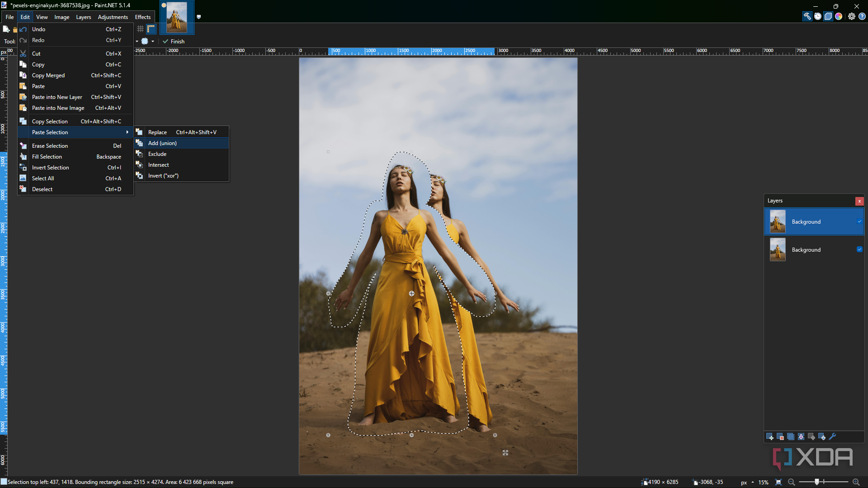Open the Adjustments menu
This screenshot has height=488, width=868.
[x=113, y=17]
